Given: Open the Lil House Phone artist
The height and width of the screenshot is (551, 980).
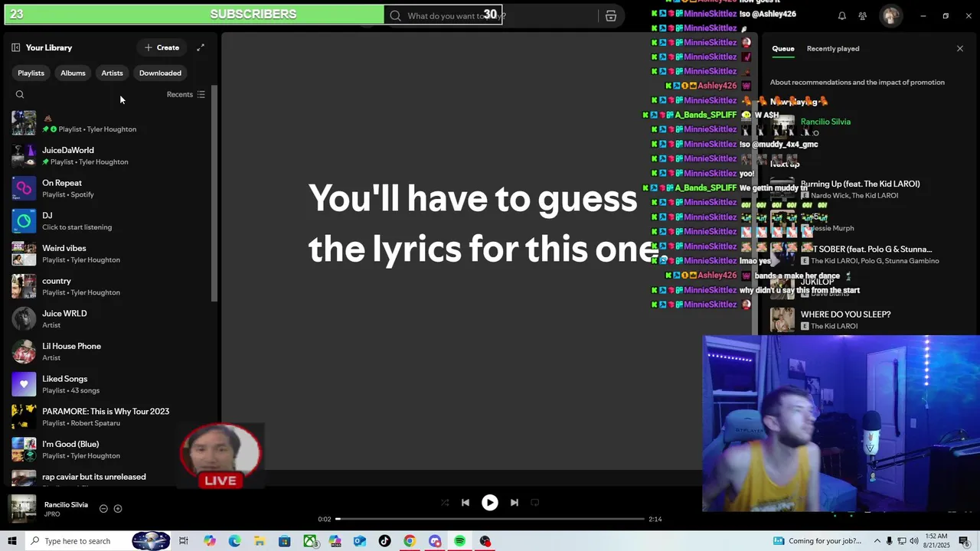Looking at the screenshot, I should tap(110, 351).
